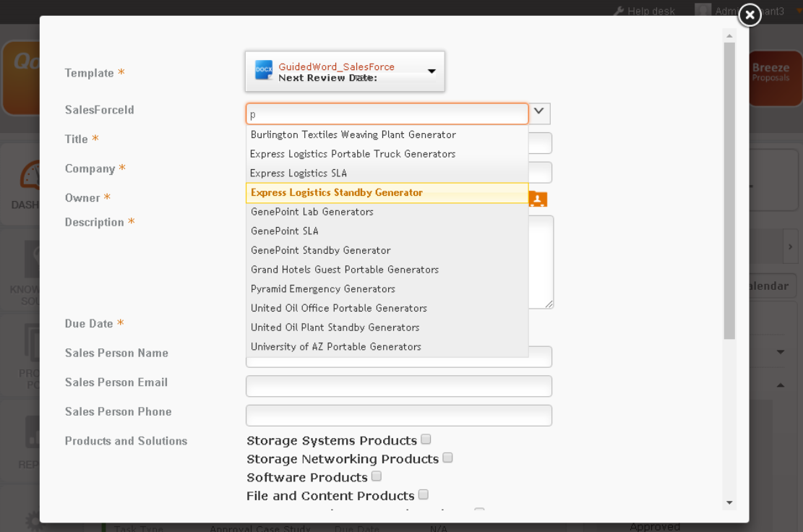Viewport: 803px width, 532px height.
Task: Click the dialog scrollbar down arrow
Action: coord(729,503)
